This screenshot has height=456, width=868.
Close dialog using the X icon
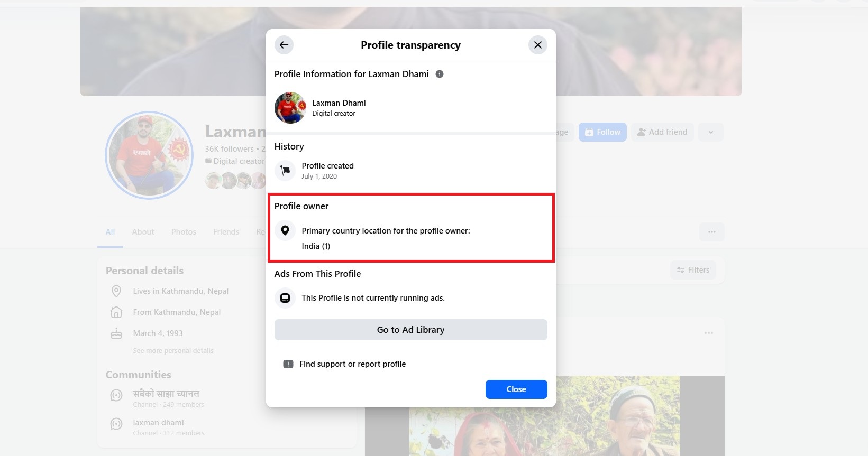click(x=537, y=45)
